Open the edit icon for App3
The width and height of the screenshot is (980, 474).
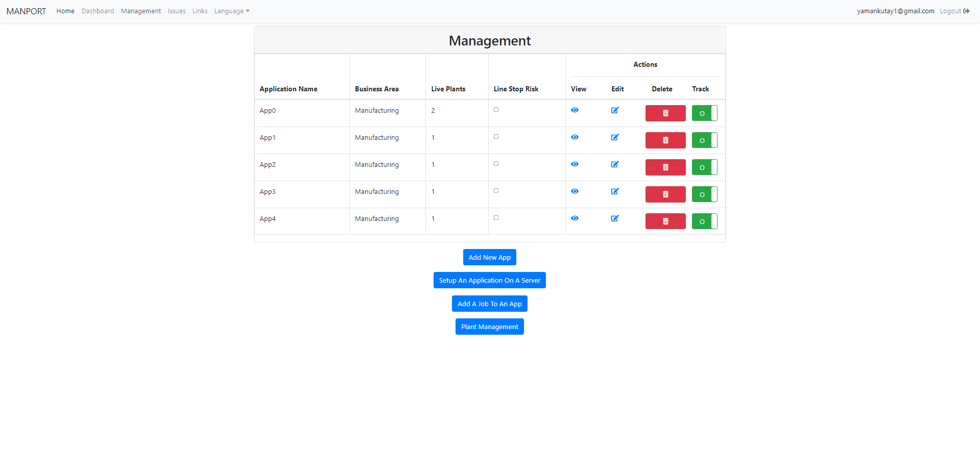[x=614, y=191]
